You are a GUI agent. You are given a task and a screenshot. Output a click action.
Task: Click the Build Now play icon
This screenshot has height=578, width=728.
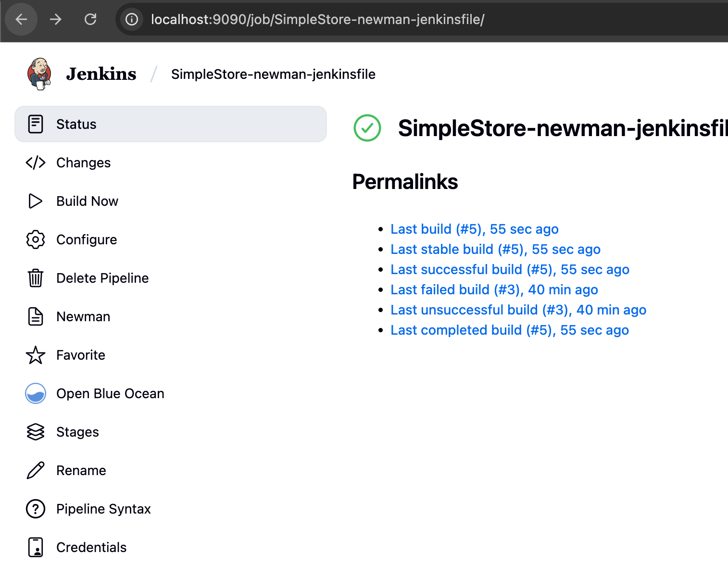[36, 201]
